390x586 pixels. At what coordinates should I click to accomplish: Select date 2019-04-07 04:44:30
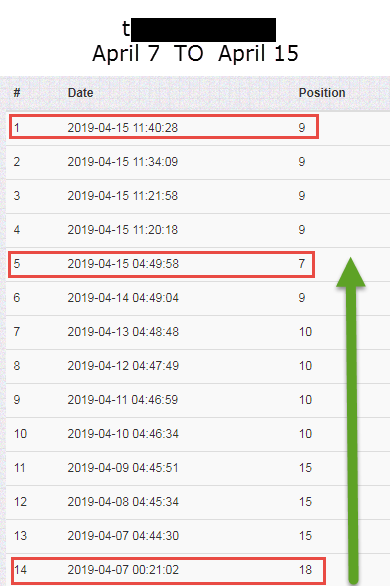click(123, 536)
